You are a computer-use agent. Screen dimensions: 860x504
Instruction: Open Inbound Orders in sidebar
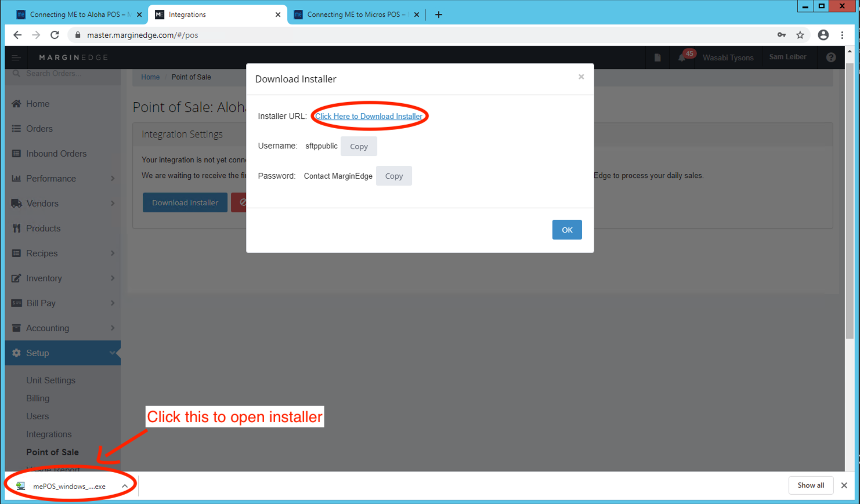click(56, 154)
